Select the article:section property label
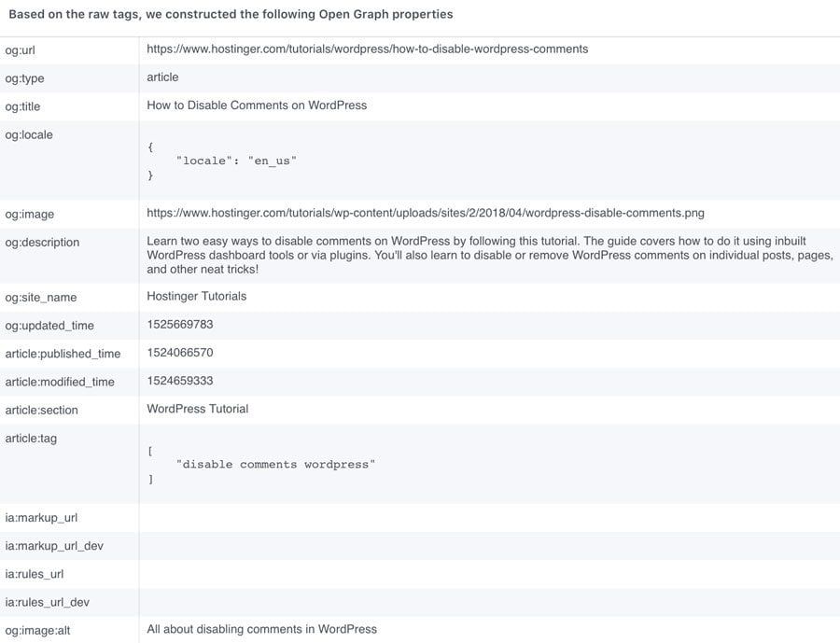The image size is (840, 643). point(41,411)
